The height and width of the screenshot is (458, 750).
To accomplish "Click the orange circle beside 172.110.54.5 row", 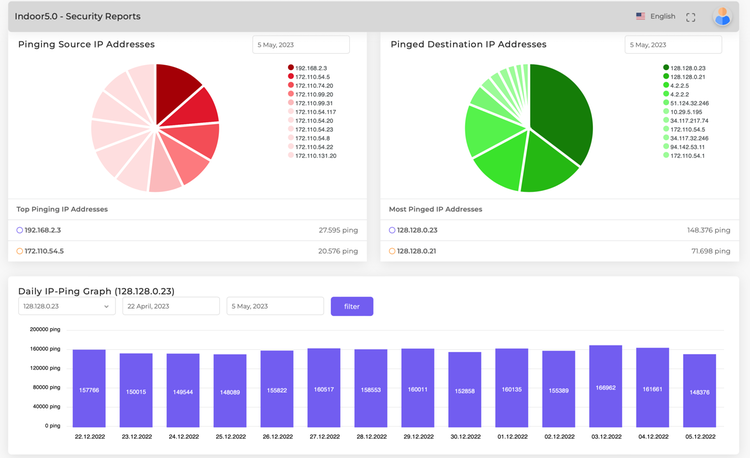I will click(20, 251).
